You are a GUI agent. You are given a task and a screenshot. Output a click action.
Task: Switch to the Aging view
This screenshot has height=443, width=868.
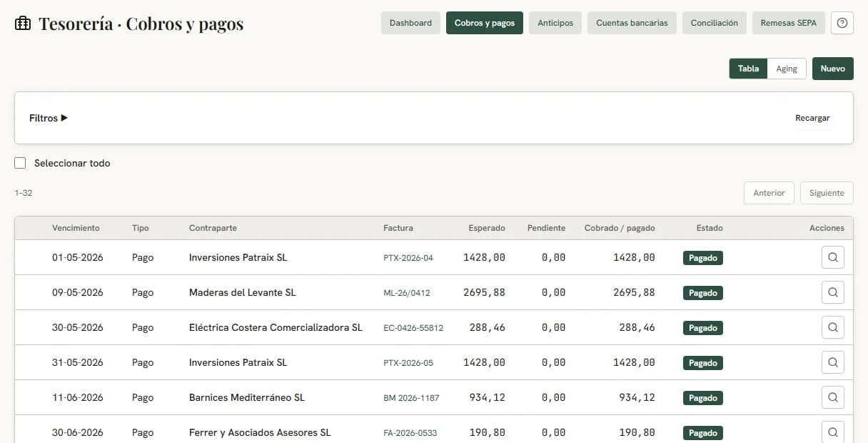pyautogui.click(x=787, y=69)
